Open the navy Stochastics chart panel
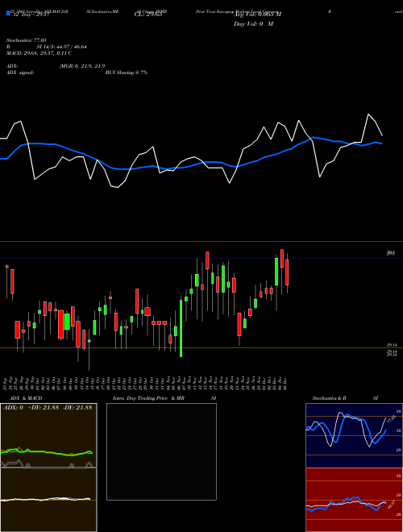The height and width of the screenshot is (532, 403). click(x=354, y=435)
